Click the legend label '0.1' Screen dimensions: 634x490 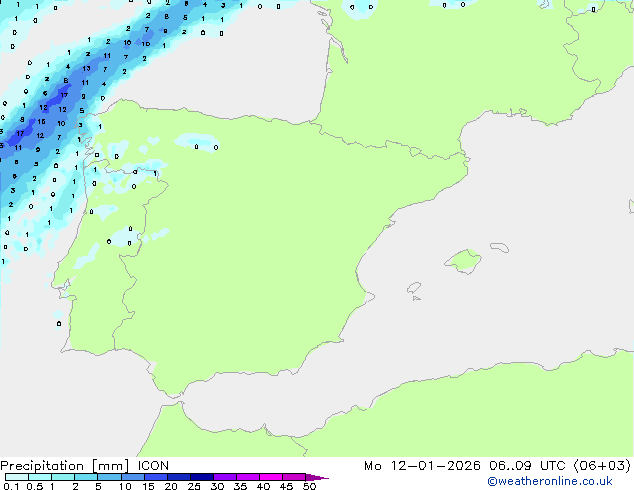point(11,486)
